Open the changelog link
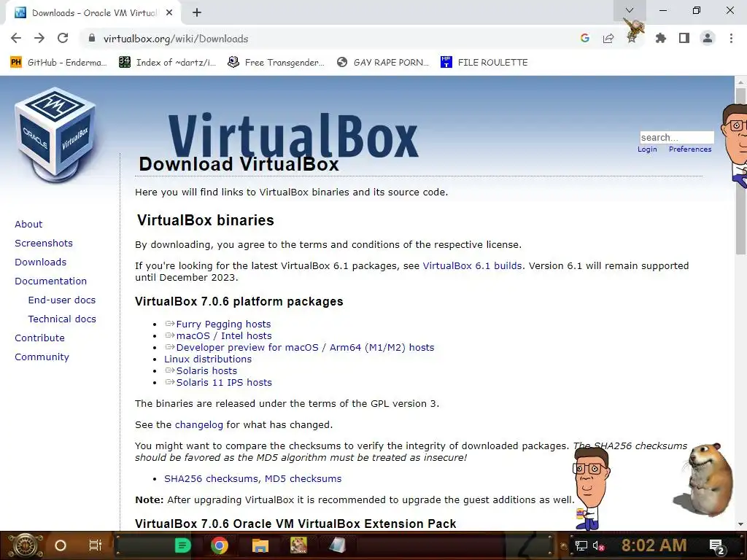Viewport: 747px width, 560px height. point(198,425)
